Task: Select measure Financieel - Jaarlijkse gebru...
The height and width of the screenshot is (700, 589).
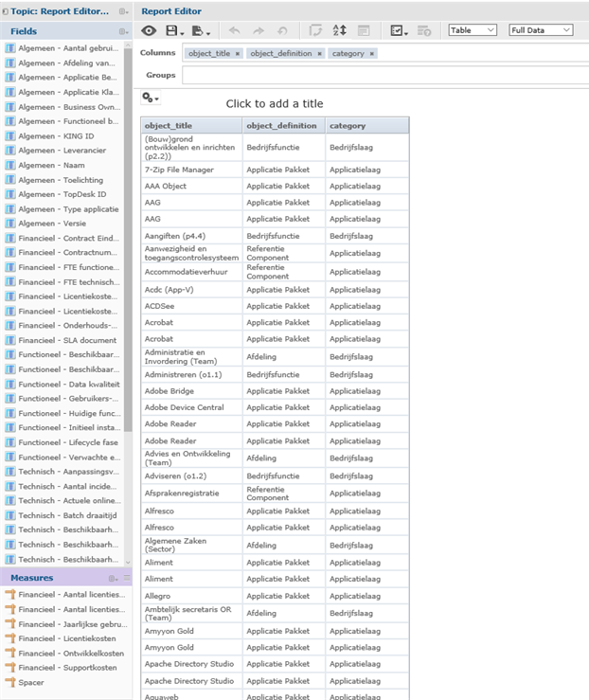Action: (72, 624)
